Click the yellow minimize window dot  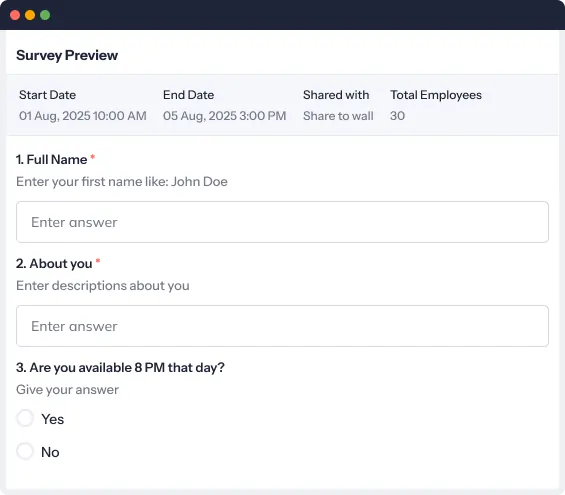(x=30, y=15)
